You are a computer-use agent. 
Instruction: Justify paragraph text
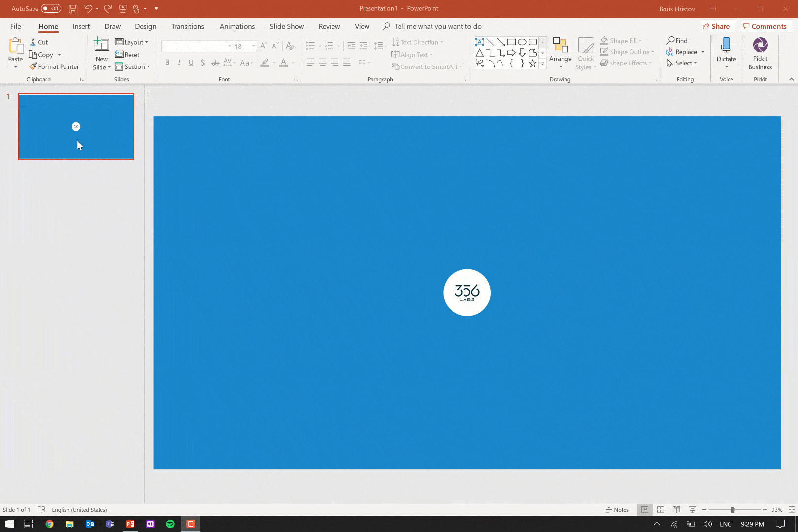[x=347, y=62]
